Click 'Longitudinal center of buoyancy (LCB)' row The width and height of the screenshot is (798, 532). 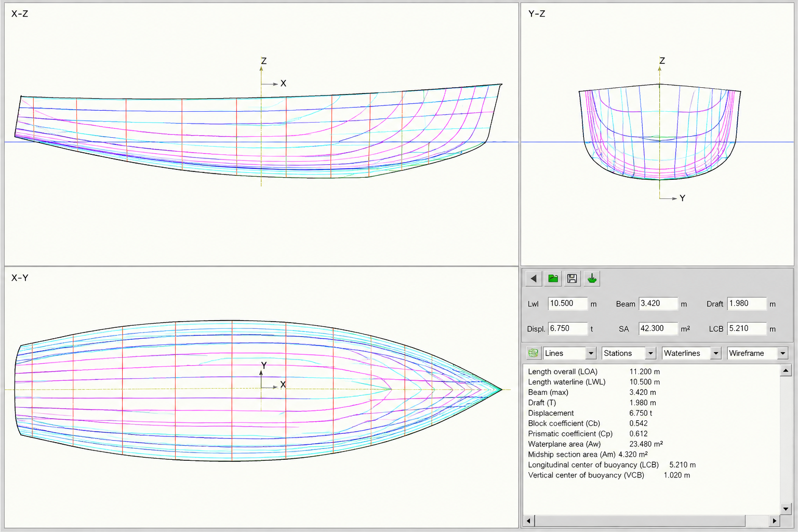[x=611, y=465]
